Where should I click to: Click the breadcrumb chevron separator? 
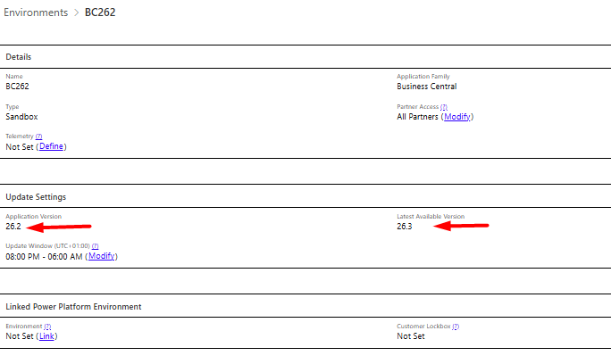76,13
